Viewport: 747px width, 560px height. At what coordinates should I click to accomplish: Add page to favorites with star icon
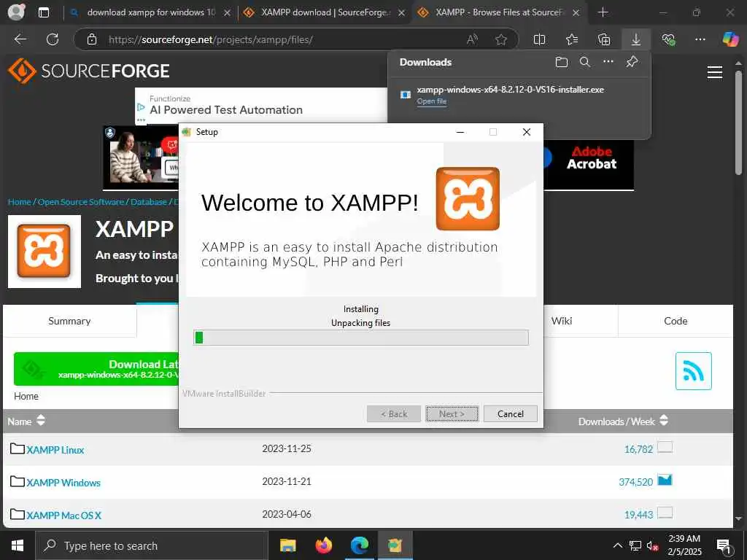coord(500,39)
